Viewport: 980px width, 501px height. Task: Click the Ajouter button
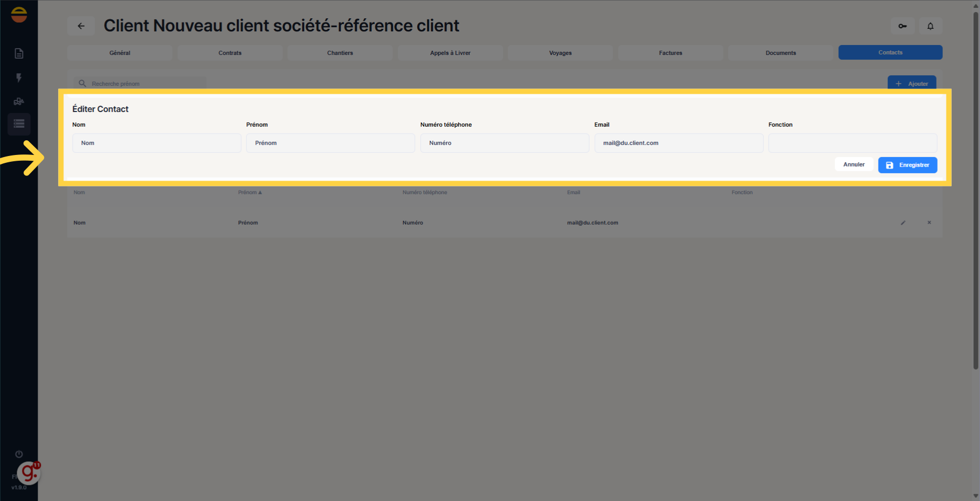coord(911,83)
